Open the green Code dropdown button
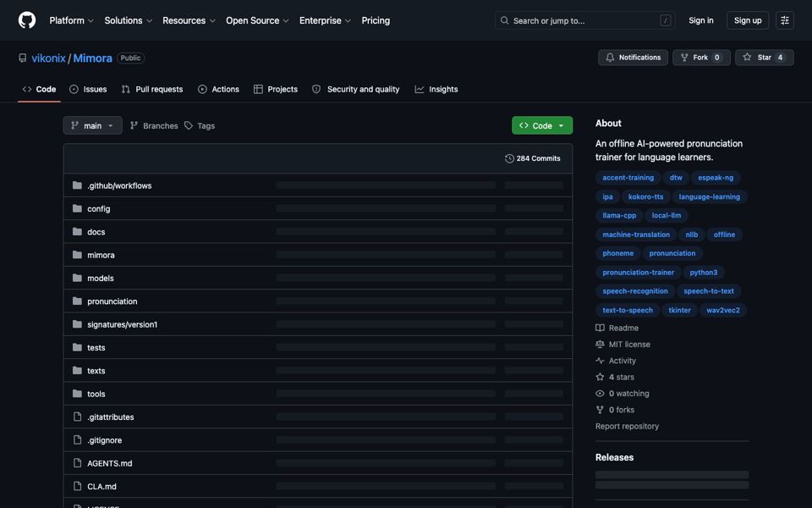 point(541,125)
